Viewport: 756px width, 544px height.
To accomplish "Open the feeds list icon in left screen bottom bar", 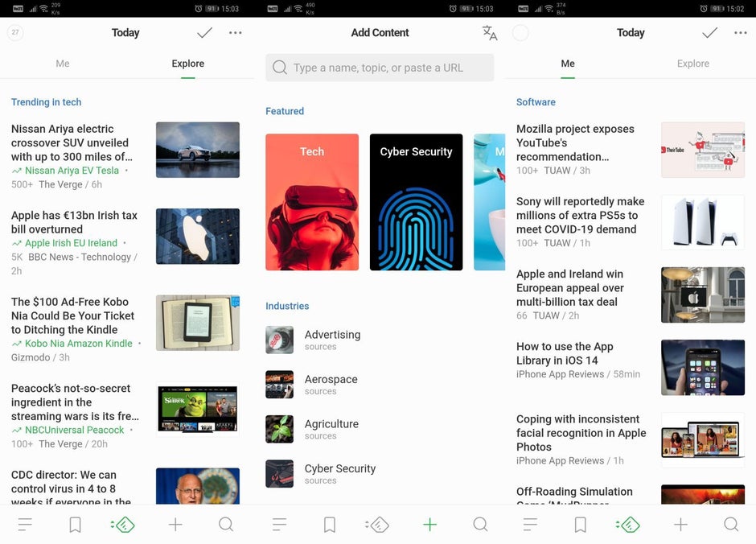I will [25, 524].
